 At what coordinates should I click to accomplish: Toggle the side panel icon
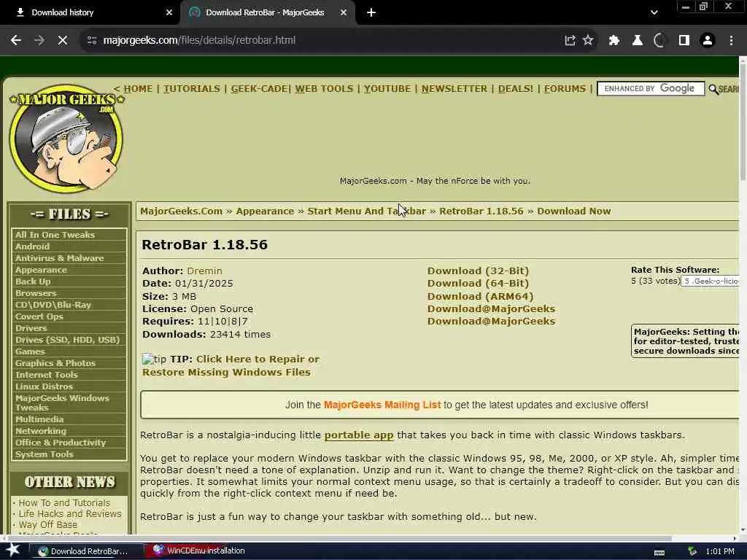click(x=684, y=41)
